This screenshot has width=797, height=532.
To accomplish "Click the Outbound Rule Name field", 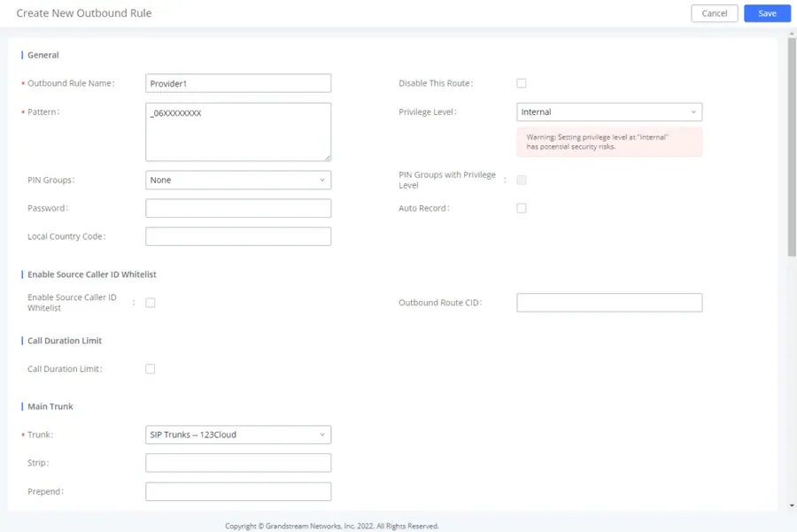I will point(238,83).
